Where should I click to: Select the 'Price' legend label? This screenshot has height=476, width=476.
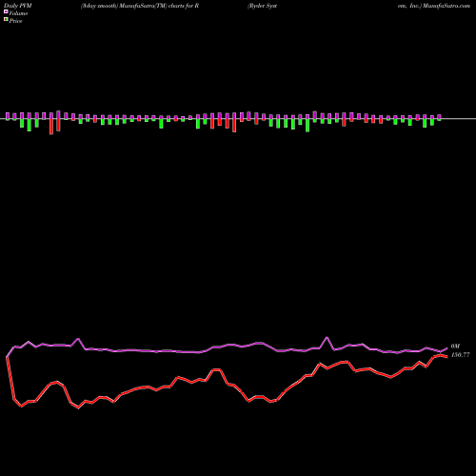(15, 21)
